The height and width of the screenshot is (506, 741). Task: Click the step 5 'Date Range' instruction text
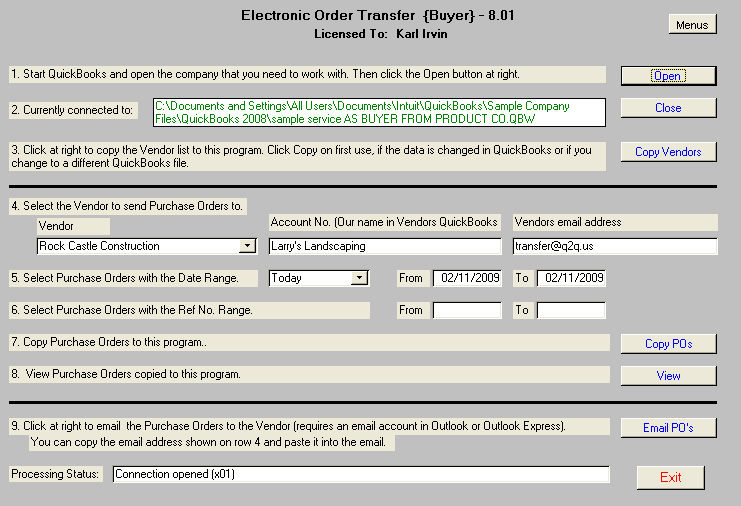pos(133,278)
